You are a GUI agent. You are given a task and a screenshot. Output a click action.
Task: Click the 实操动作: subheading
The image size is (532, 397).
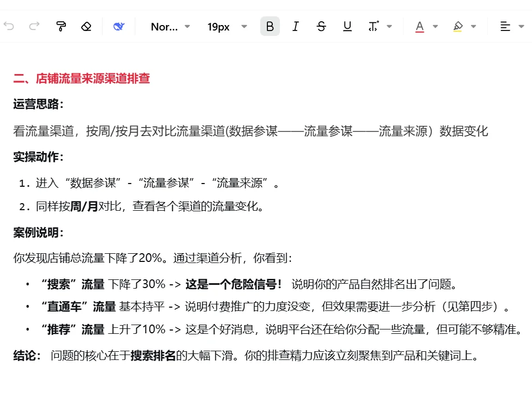pyautogui.click(x=38, y=157)
